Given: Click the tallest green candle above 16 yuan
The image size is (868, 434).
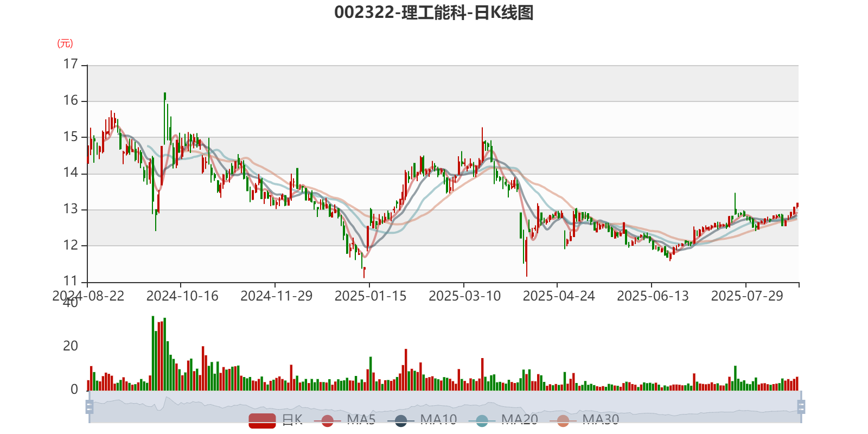Looking at the screenshot, I should click(x=165, y=118).
